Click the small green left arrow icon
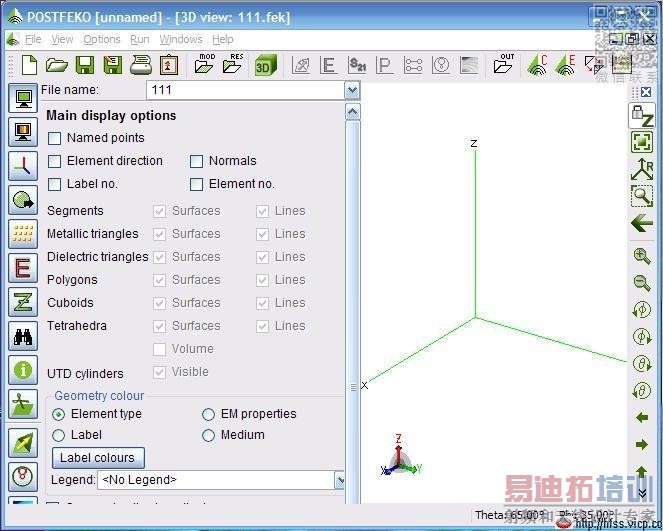Image resolution: width=663 pixels, height=531 pixels. [642, 418]
